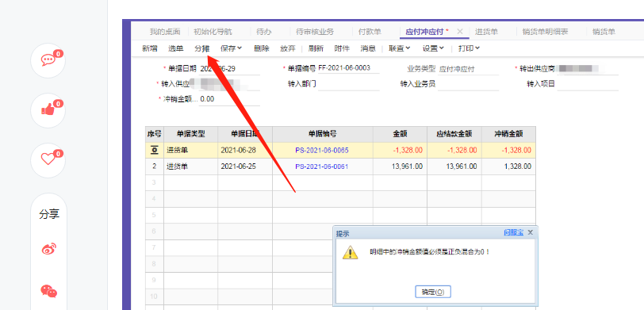Switch to the 我的桌面 tab
This screenshot has height=310, width=644.
(x=165, y=32)
